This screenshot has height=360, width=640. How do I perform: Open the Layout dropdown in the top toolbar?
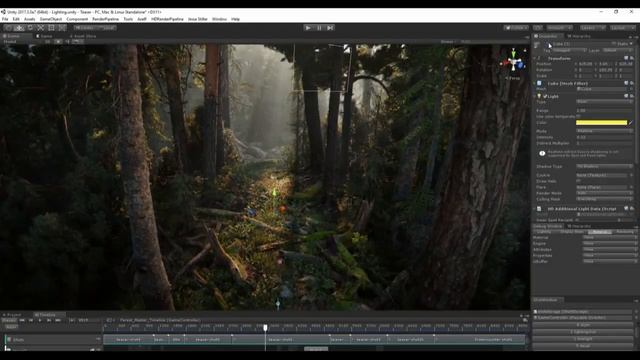(x=623, y=28)
